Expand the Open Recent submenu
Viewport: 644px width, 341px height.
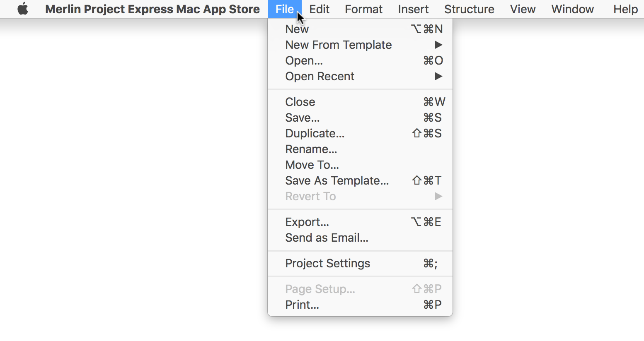360,76
